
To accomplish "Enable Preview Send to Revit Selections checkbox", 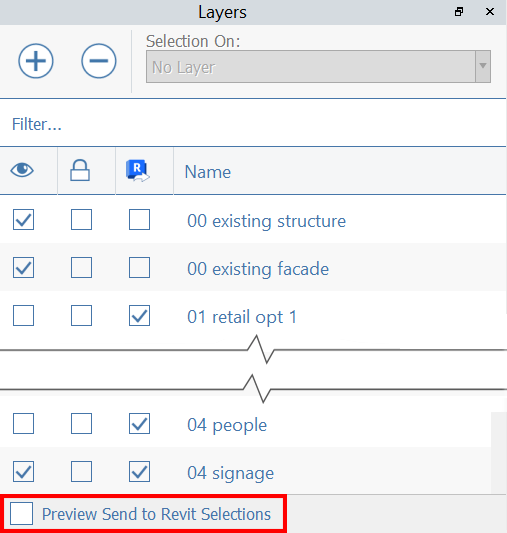I will pyautogui.click(x=21, y=514).
